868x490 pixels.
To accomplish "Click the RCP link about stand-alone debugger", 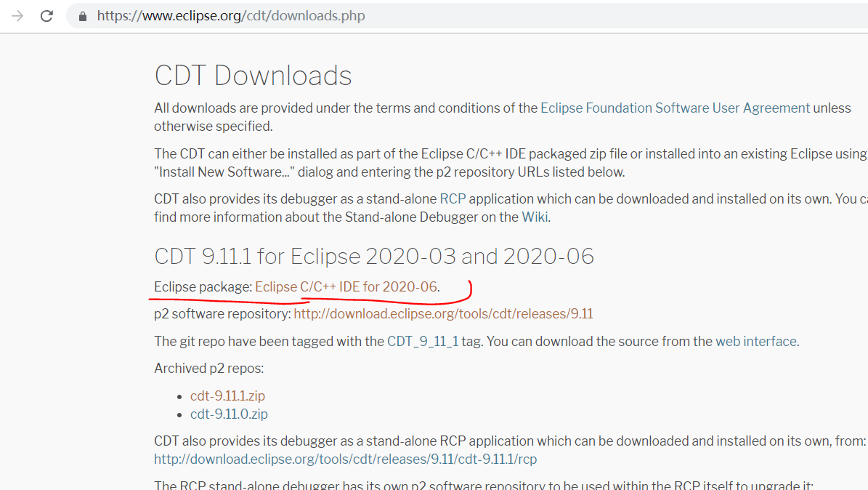I will tap(453, 198).
